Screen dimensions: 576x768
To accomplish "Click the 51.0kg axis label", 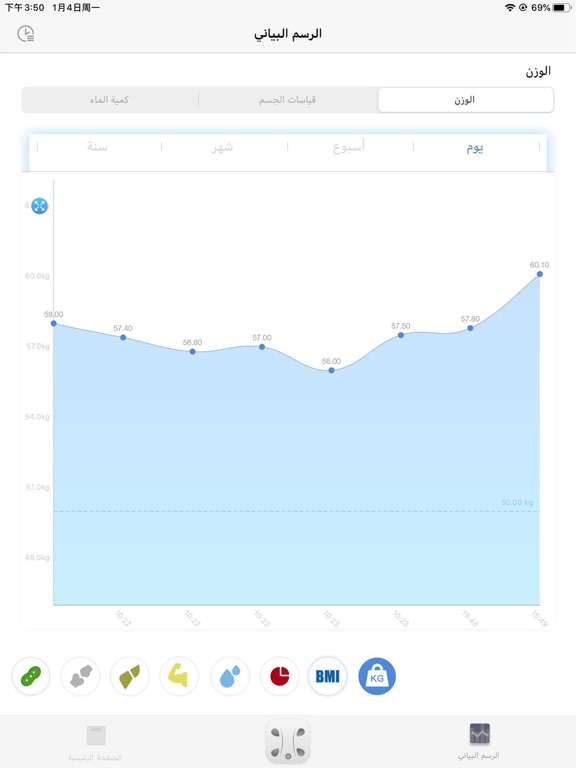I will click(x=38, y=487).
